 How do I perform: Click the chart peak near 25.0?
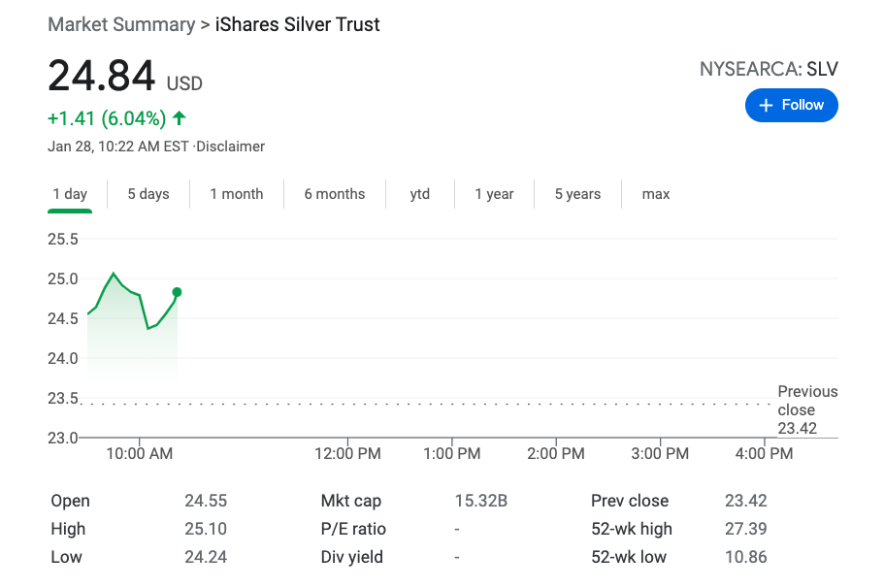114,274
